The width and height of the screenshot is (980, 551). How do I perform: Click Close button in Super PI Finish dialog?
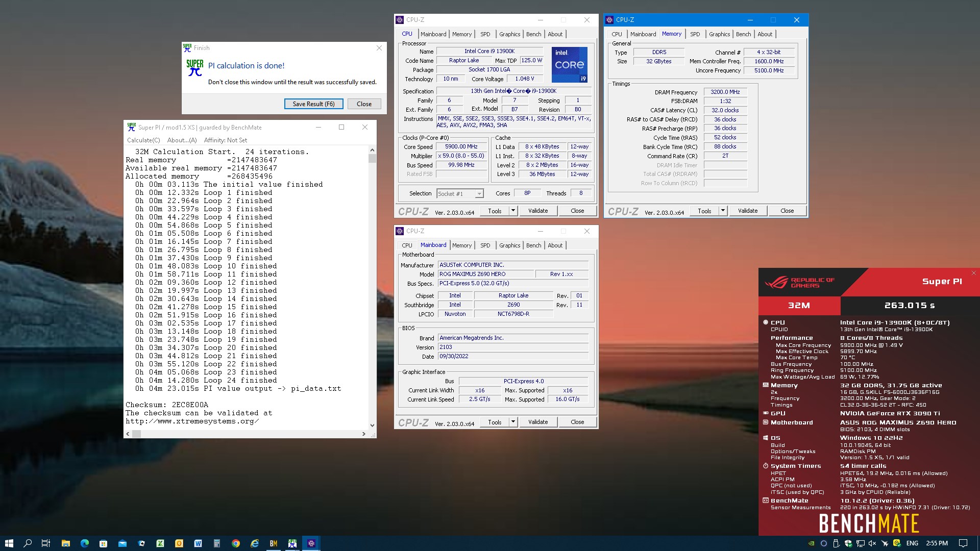(x=364, y=104)
